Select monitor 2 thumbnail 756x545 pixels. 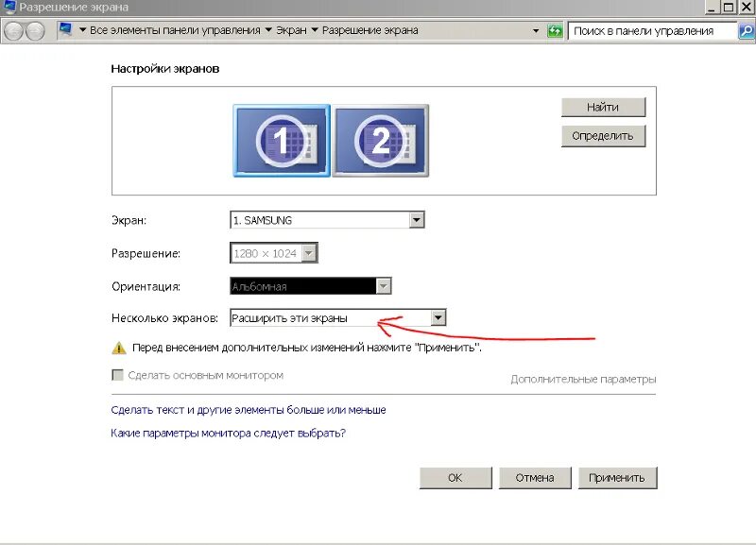(x=381, y=141)
